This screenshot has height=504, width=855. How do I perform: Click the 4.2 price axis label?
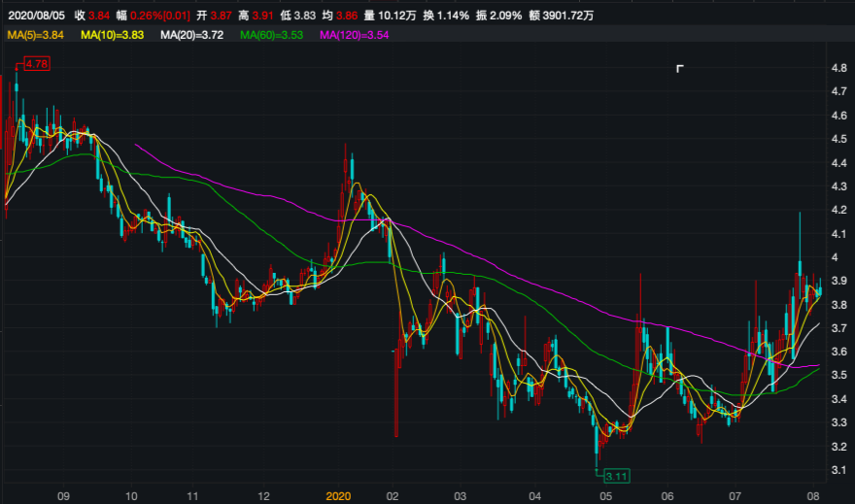pos(839,210)
